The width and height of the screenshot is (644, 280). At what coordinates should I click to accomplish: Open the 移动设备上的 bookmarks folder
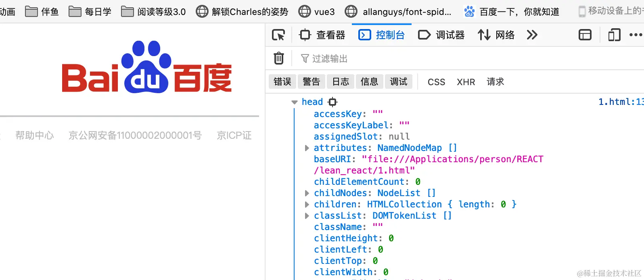coord(611,11)
